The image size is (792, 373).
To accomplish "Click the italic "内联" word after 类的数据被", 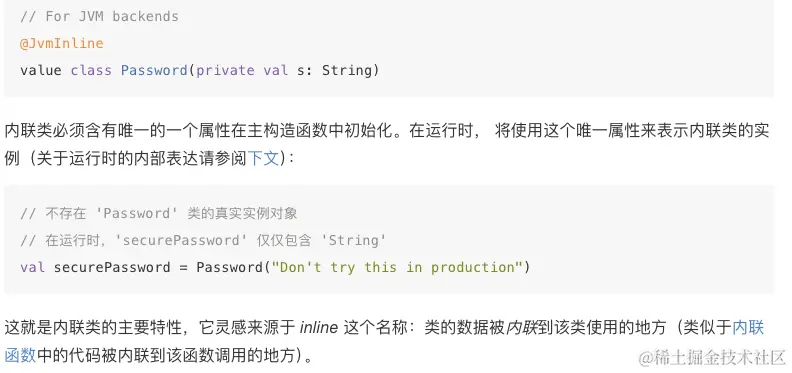I will point(522,328).
